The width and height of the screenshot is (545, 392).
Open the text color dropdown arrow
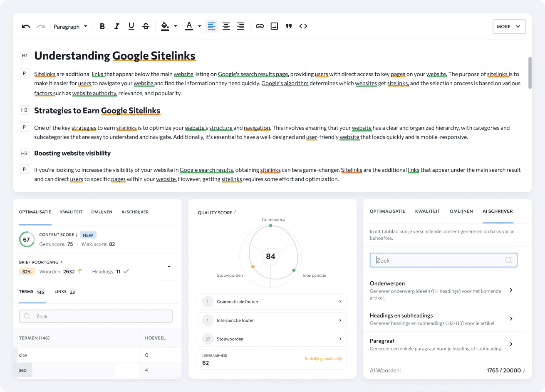pos(200,26)
